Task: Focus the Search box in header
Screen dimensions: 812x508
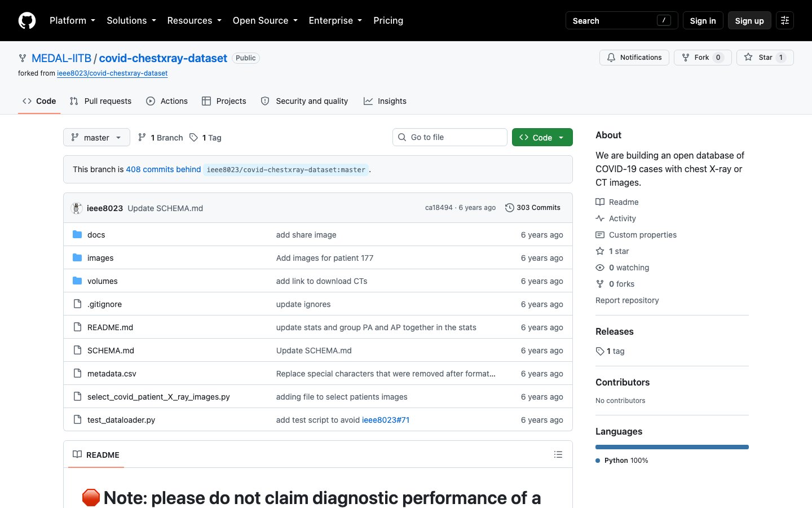Action: coord(621,20)
